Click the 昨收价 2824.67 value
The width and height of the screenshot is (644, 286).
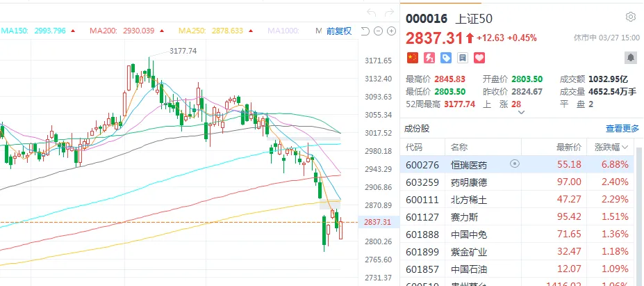527,91
